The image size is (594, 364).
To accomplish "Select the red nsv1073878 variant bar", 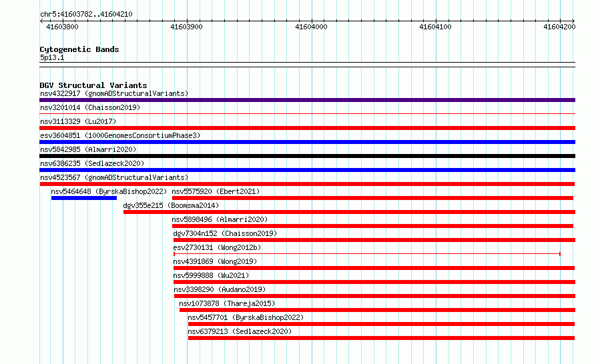I will [377, 310].
